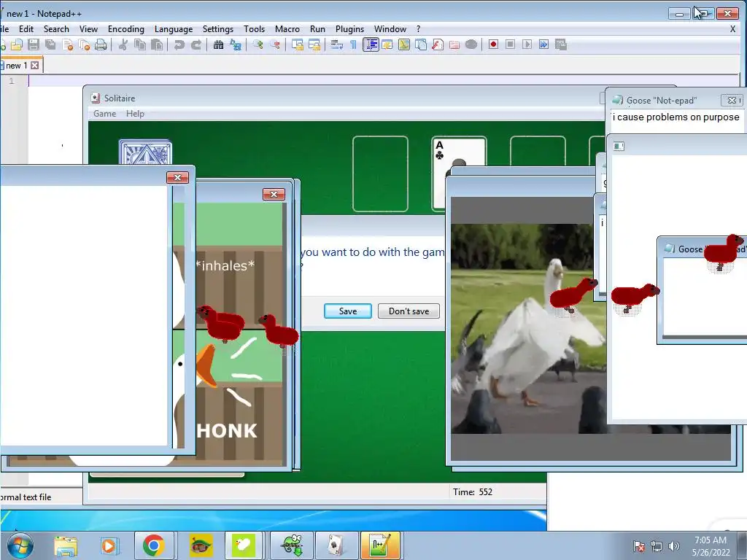This screenshot has height=560, width=747.
Task: Open the Replace toolbar icon
Action: 236,44
